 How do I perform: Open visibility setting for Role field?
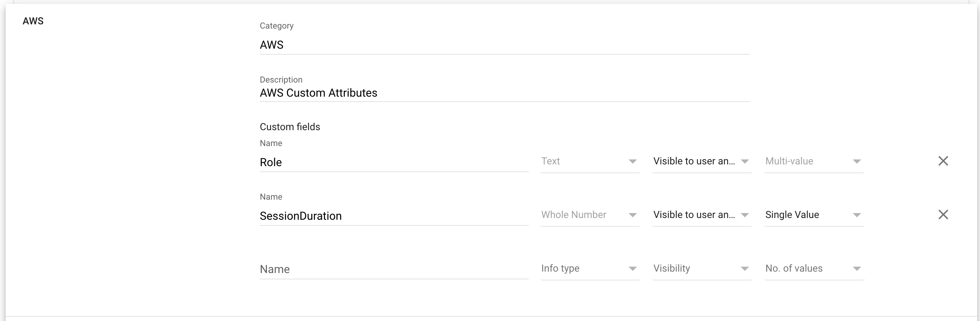[x=701, y=161]
